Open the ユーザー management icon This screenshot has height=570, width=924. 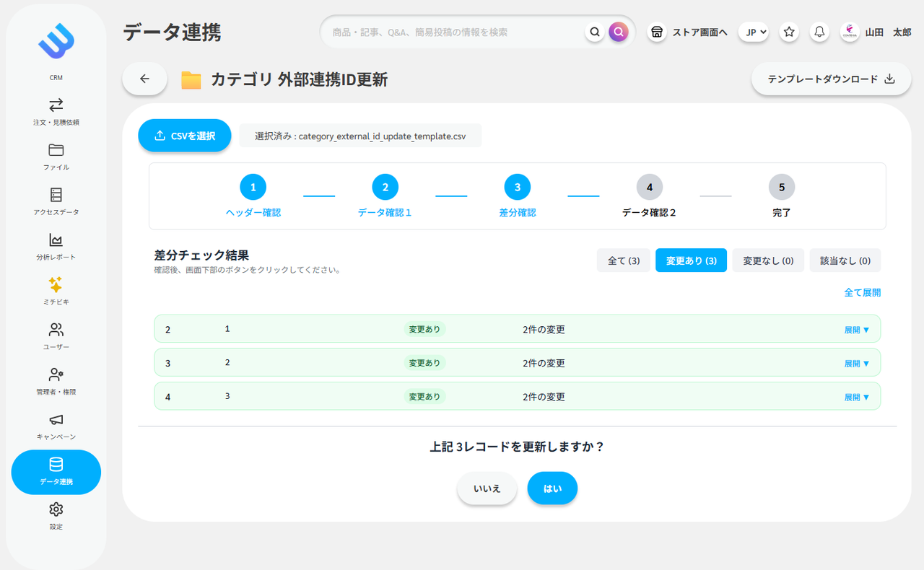(56, 330)
